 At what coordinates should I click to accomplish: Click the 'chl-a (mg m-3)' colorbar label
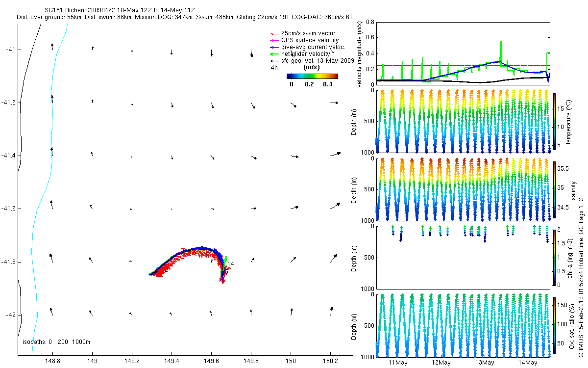click(571, 258)
